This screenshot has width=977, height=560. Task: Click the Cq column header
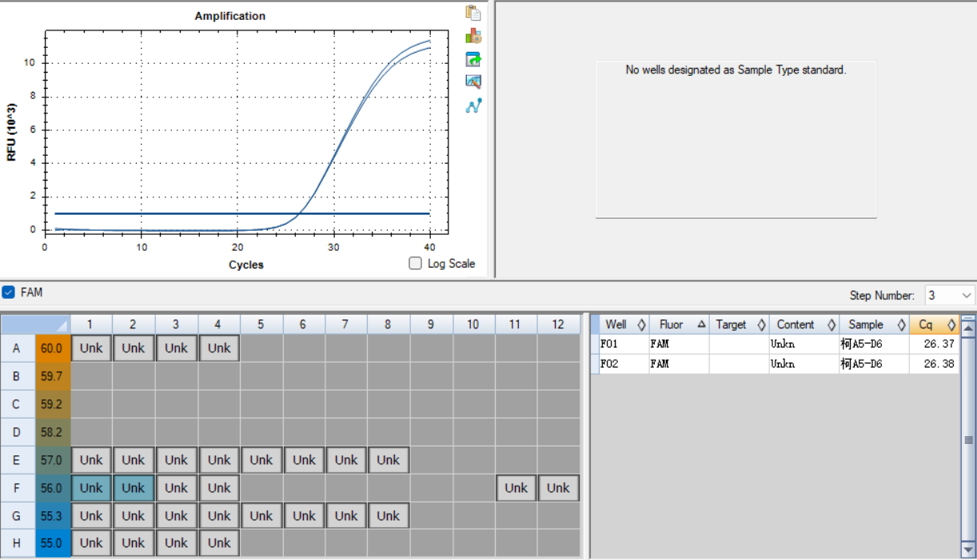coord(934,324)
